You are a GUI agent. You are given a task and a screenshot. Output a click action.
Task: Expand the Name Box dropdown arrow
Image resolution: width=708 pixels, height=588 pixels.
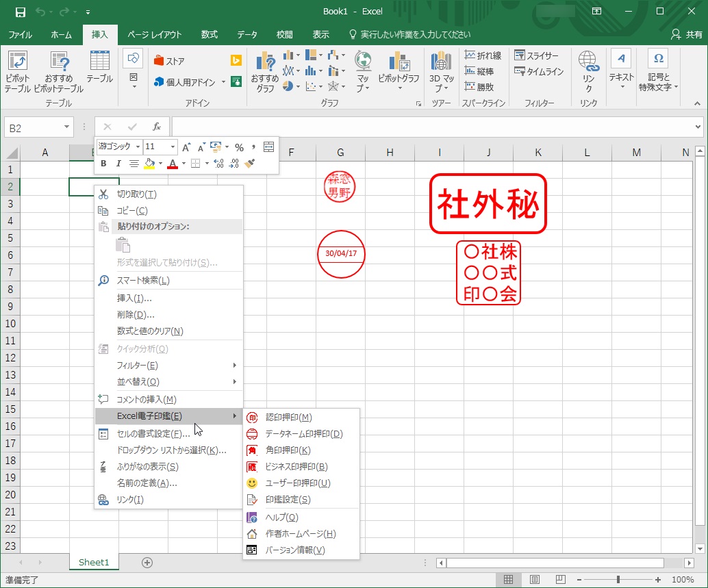66,127
